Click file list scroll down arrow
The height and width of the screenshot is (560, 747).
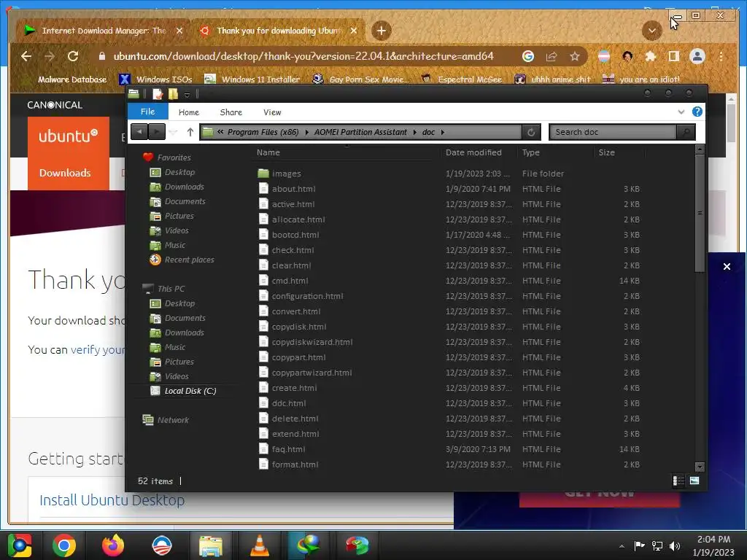point(700,467)
